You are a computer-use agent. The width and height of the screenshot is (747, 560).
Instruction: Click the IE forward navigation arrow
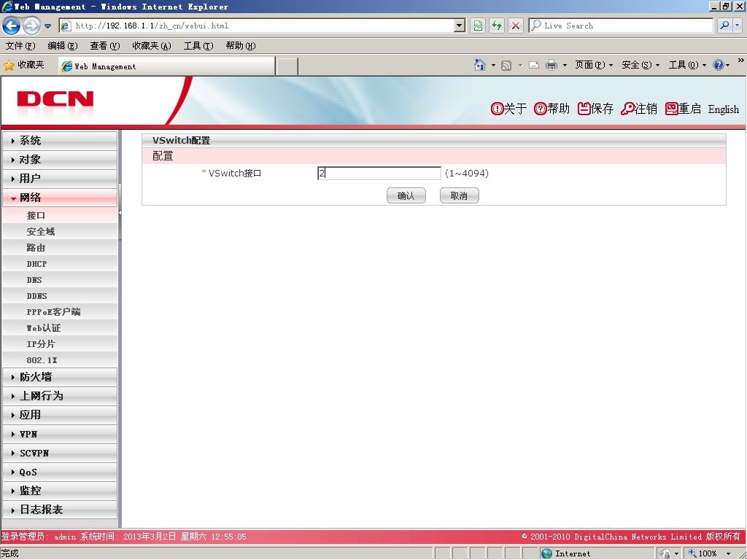tap(31, 26)
